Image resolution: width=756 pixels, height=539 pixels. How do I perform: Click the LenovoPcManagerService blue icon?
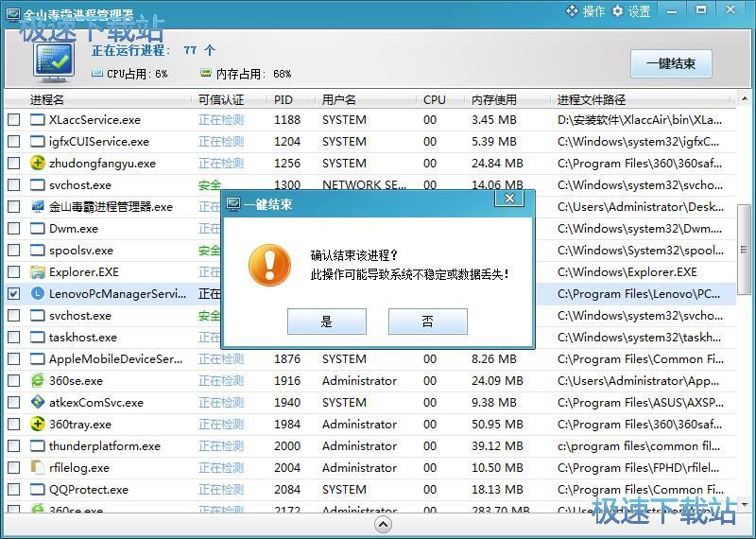[x=38, y=293]
